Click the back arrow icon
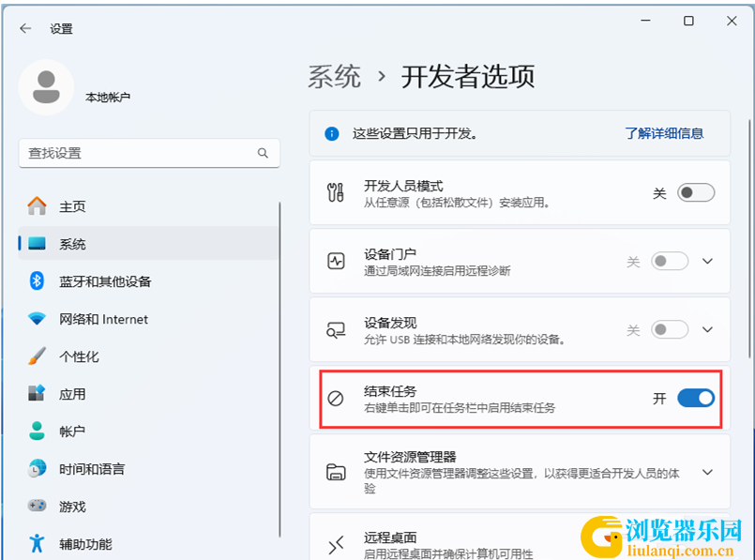The width and height of the screenshot is (755, 560). click(x=25, y=28)
